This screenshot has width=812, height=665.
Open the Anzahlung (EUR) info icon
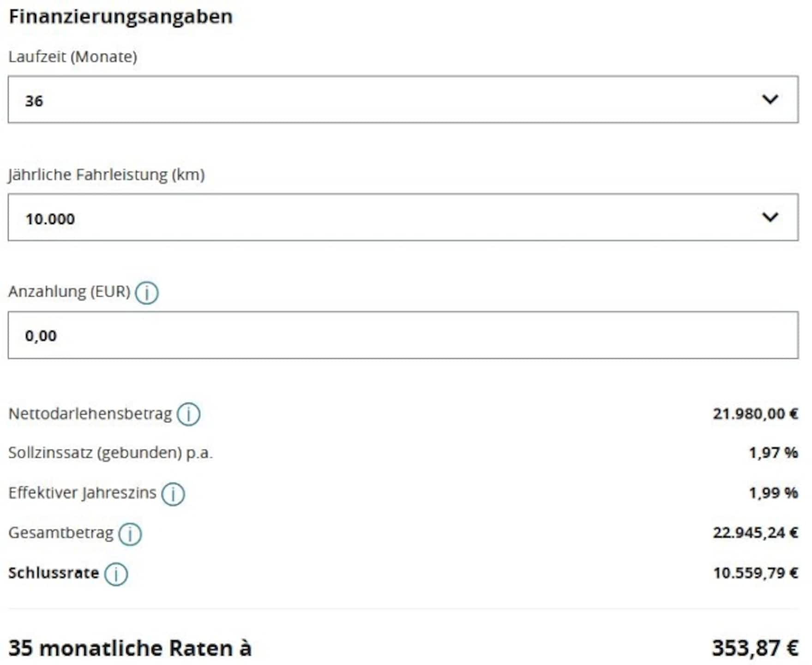(x=147, y=293)
